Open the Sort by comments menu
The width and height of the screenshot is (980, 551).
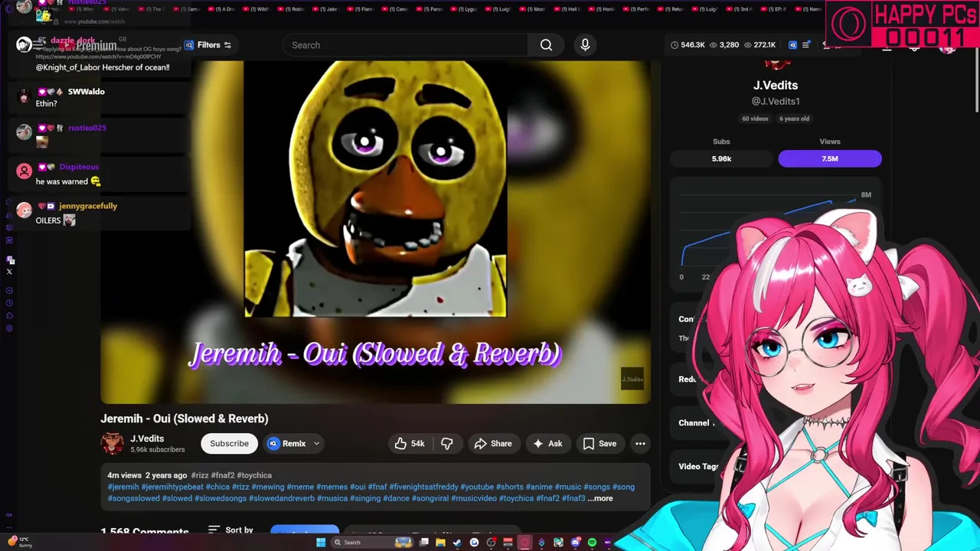230,530
